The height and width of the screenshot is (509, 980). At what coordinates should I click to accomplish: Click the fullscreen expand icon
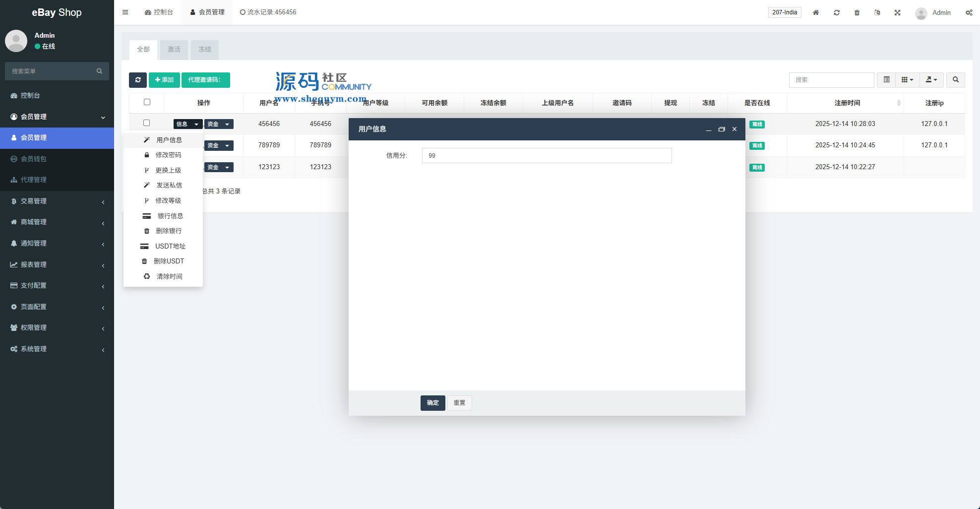[898, 12]
